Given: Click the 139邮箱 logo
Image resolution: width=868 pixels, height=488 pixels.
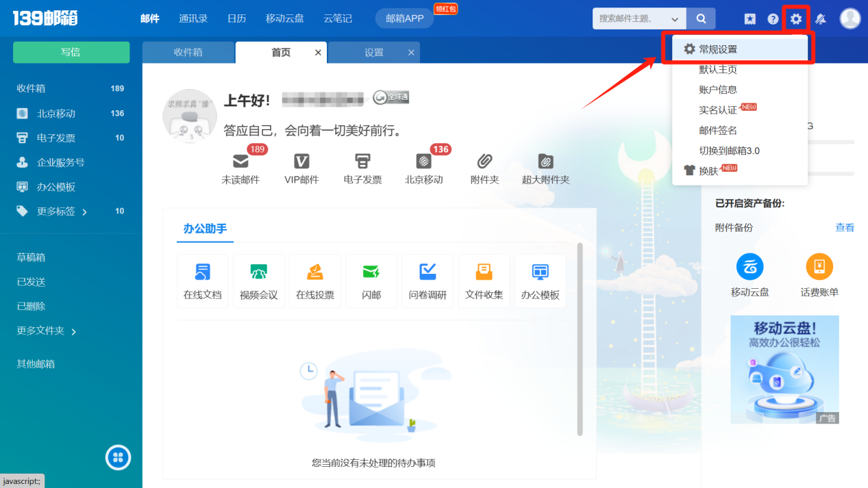Looking at the screenshot, I should tap(45, 18).
